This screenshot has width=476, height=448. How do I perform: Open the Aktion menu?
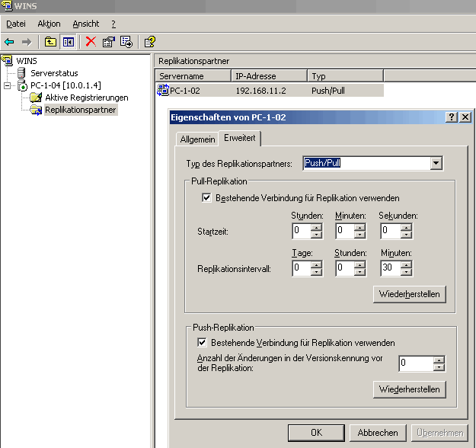click(49, 24)
